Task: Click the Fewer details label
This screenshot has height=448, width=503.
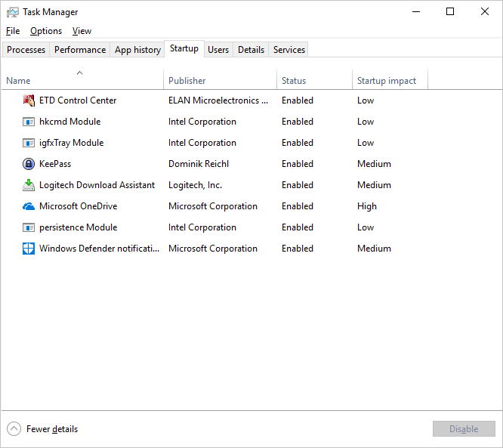Action: click(x=52, y=429)
